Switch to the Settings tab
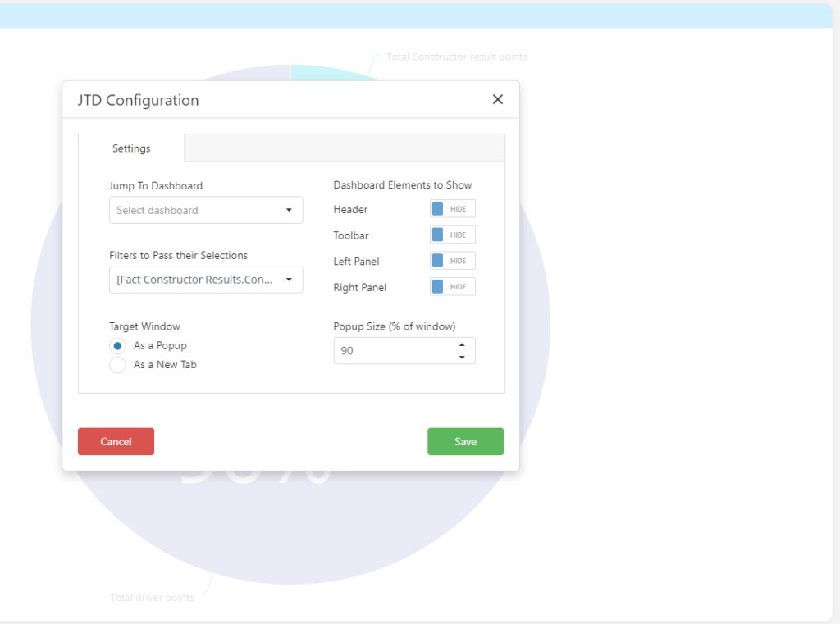840x624 pixels. pos(130,148)
